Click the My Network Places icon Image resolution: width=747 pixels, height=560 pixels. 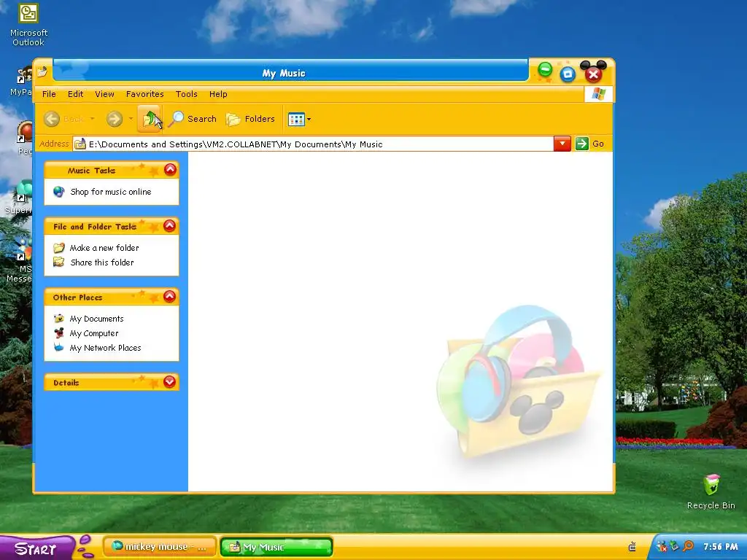point(58,347)
